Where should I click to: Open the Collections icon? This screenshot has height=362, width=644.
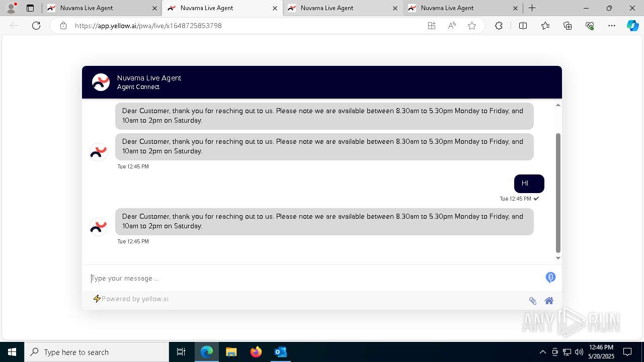[x=568, y=26]
